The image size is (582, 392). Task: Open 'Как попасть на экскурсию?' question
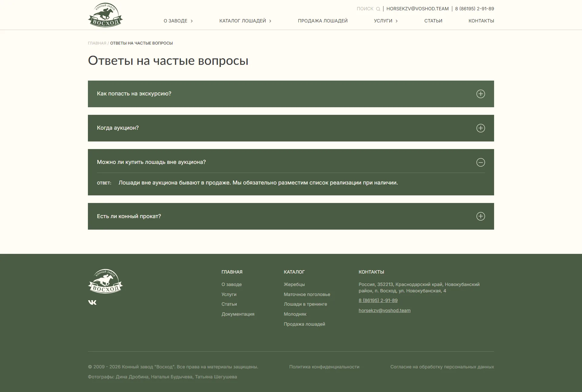click(291, 94)
